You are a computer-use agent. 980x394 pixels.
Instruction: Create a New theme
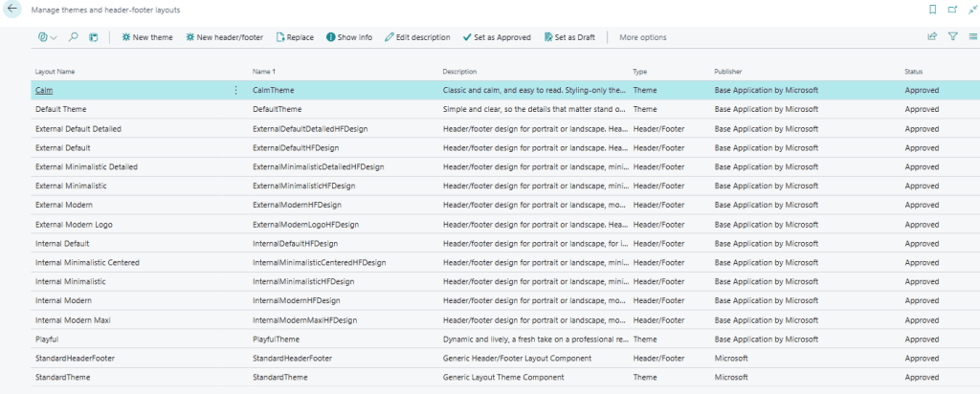(147, 37)
